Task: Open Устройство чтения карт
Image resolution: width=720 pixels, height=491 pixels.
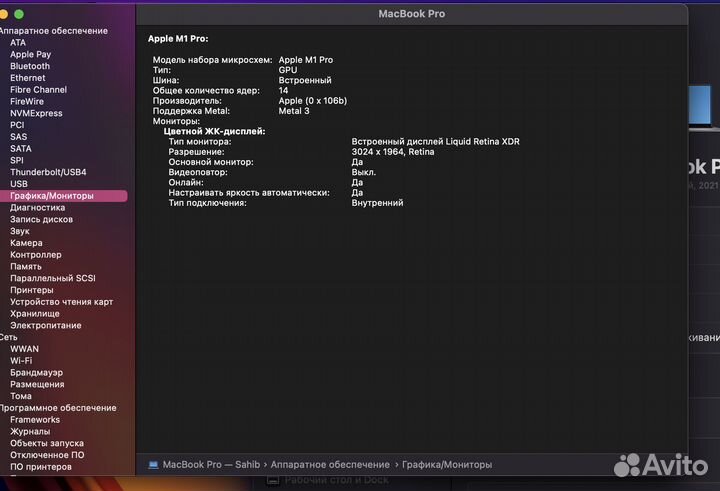Action: pyautogui.click(x=62, y=302)
